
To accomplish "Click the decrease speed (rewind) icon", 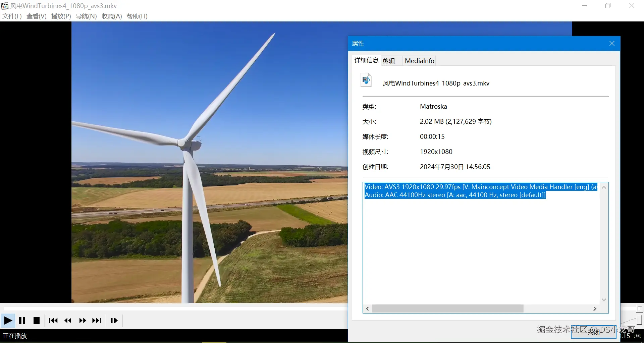I will pos(68,321).
